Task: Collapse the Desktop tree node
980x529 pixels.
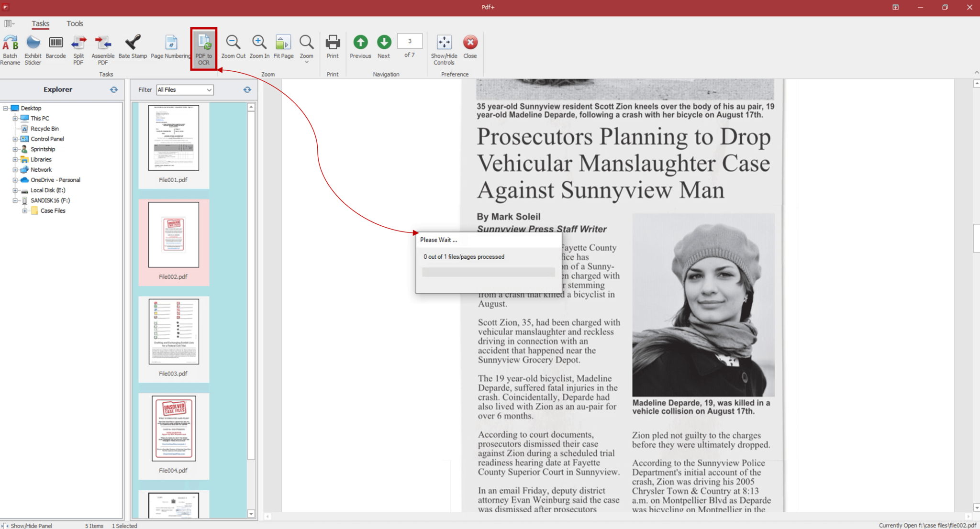Action: click(5, 108)
